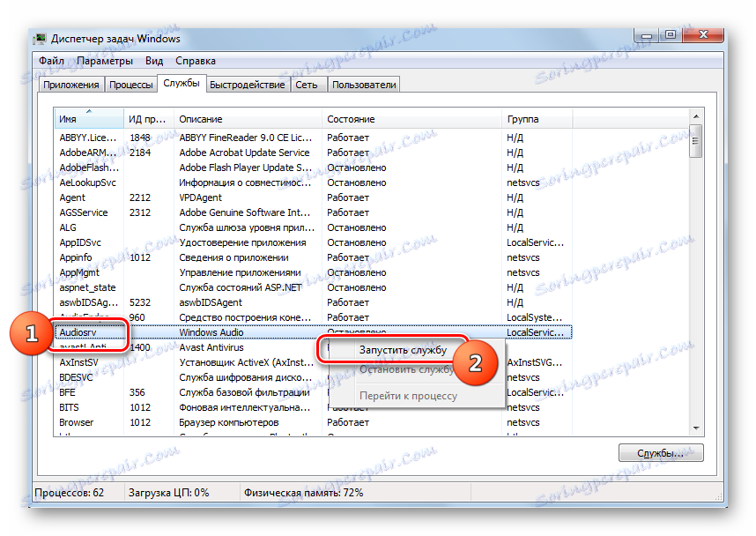Viewport: 756px width, 536px height.
Task: Select the BFE service row
Action: pyautogui.click(x=313, y=392)
